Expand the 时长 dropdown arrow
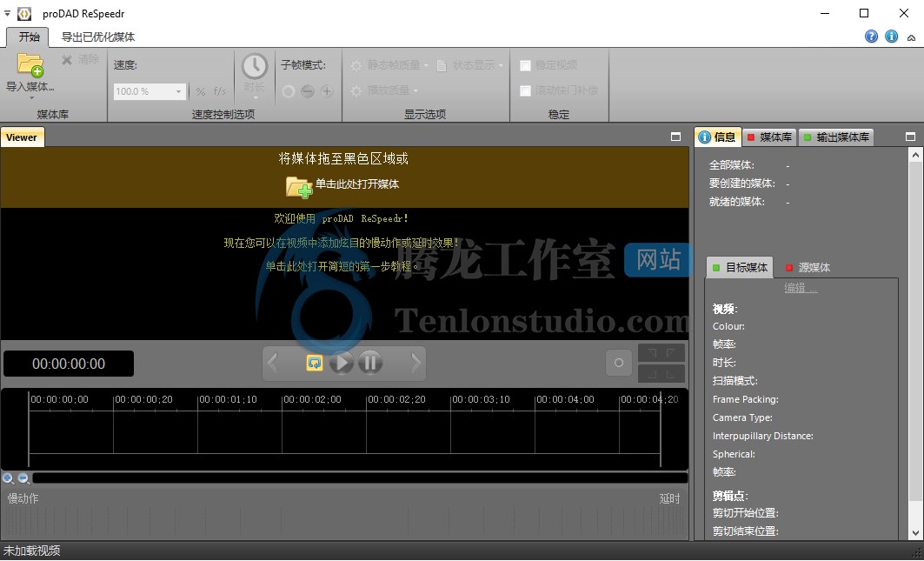This screenshot has width=924, height=561. coord(255,98)
